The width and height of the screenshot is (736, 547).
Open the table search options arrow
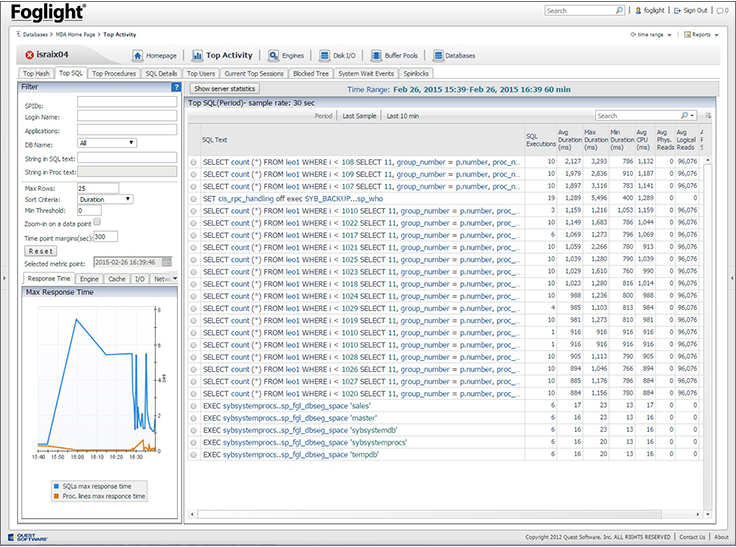point(692,116)
